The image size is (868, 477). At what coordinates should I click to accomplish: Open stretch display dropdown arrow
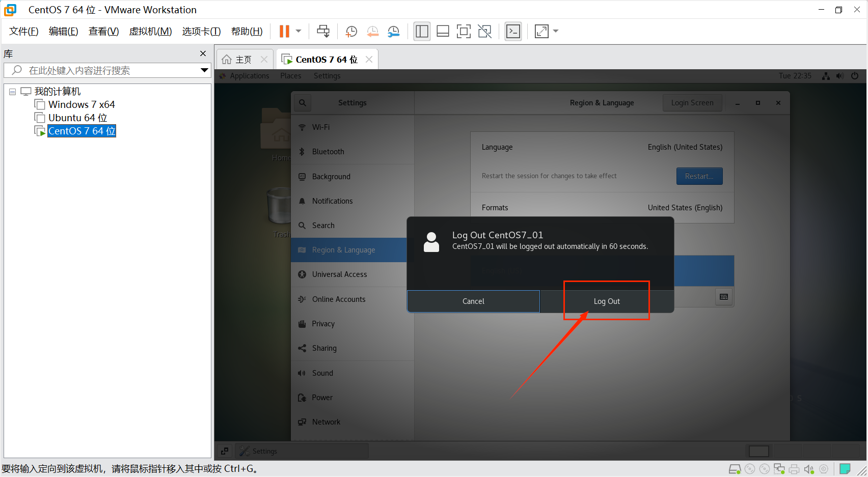tap(556, 32)
